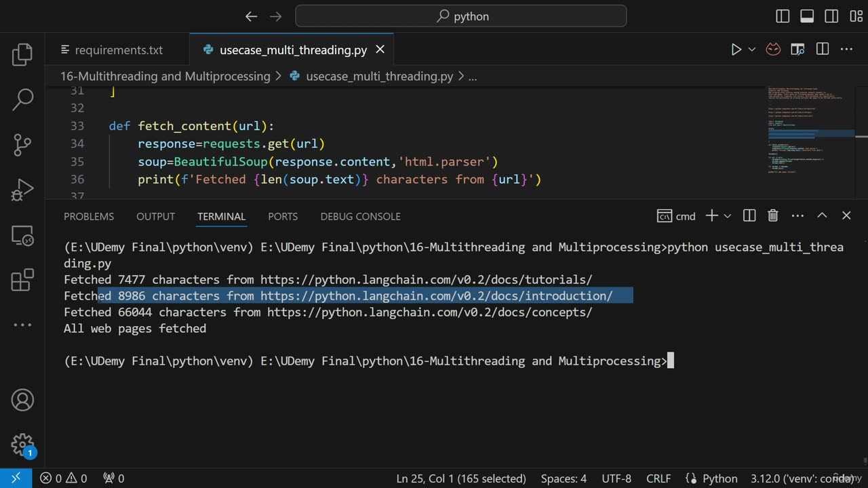
Task: Click URL ending in docs/tutorials/ in terminal
Action: (x=426, y=280)
